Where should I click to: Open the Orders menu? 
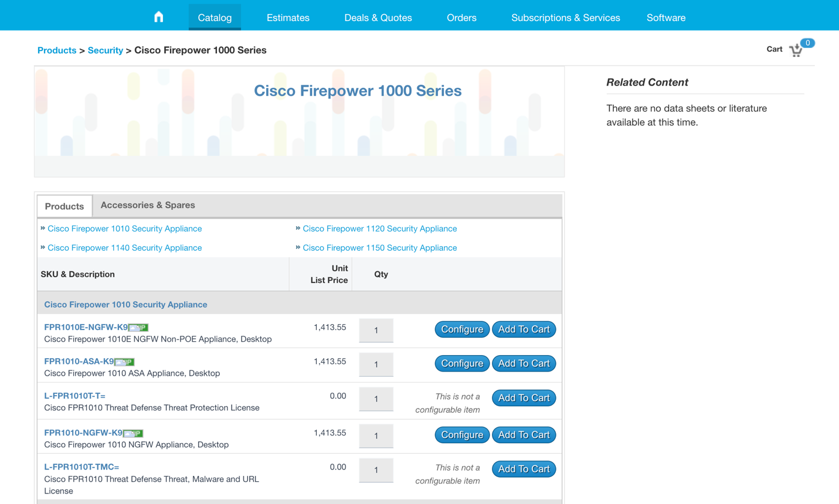pos(461,18)
